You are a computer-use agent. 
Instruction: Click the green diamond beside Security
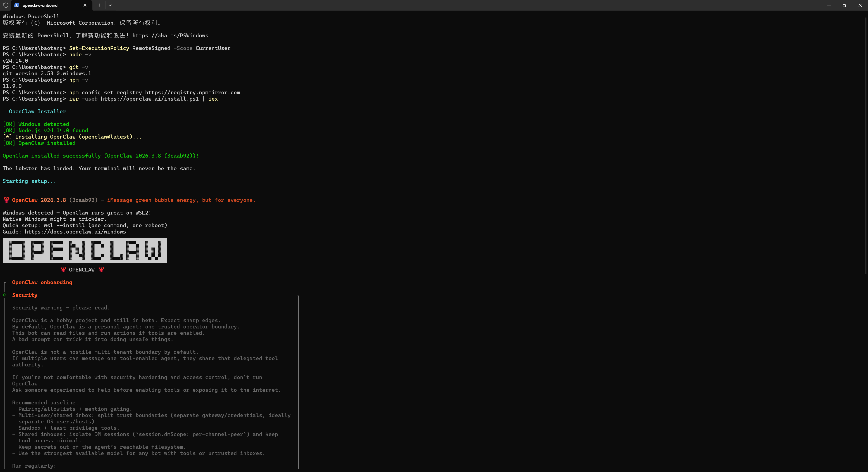(x=4, y=295)
